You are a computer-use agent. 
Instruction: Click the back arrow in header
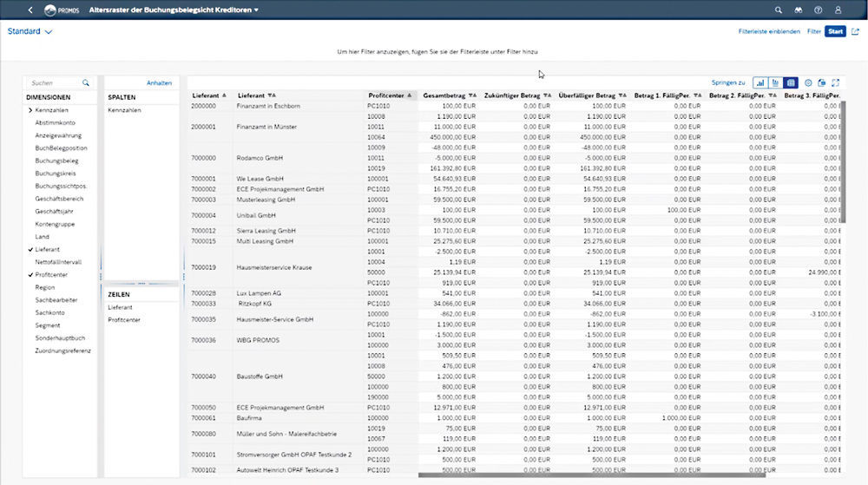[x=30, y=10]
